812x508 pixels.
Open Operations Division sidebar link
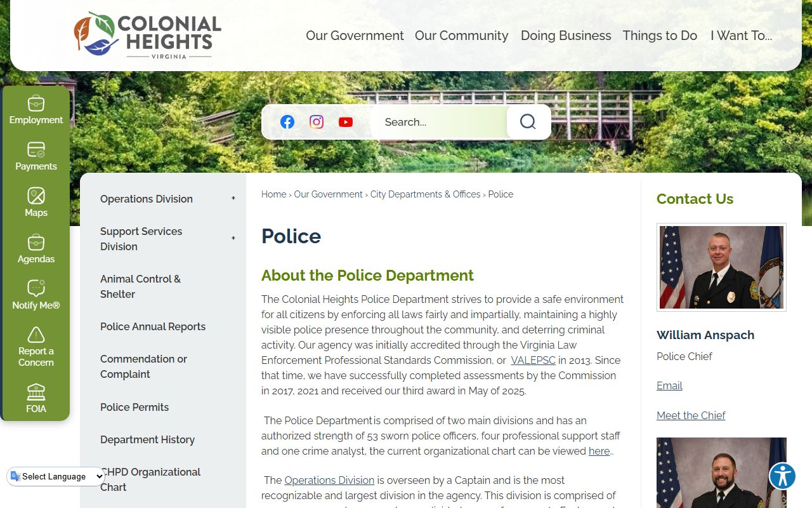point(147,199)
